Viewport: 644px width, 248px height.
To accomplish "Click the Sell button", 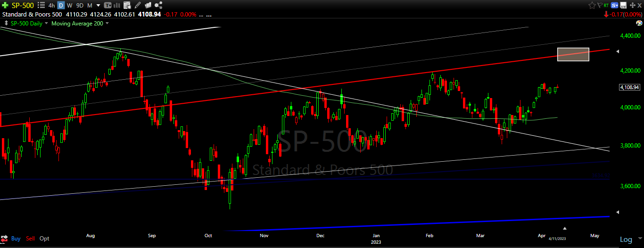I will tap(30, 239).
